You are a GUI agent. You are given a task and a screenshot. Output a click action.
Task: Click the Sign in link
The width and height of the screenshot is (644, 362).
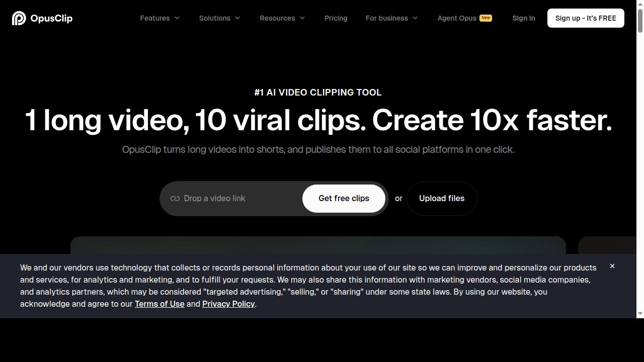523,18
